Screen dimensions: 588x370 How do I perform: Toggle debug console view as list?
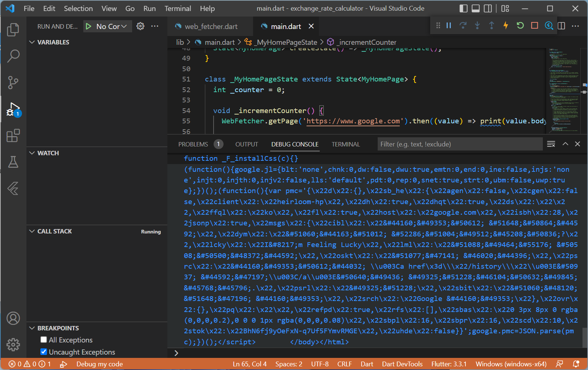(x=551, y=144)
